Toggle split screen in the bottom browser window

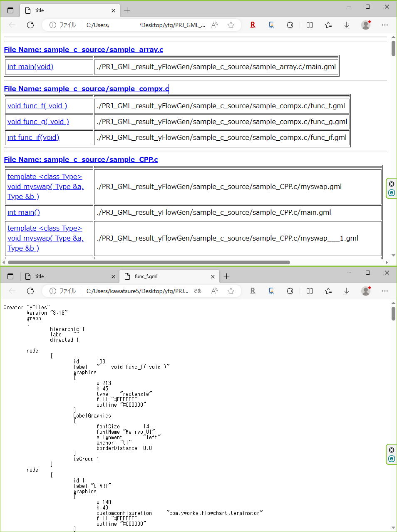[310, 291]
